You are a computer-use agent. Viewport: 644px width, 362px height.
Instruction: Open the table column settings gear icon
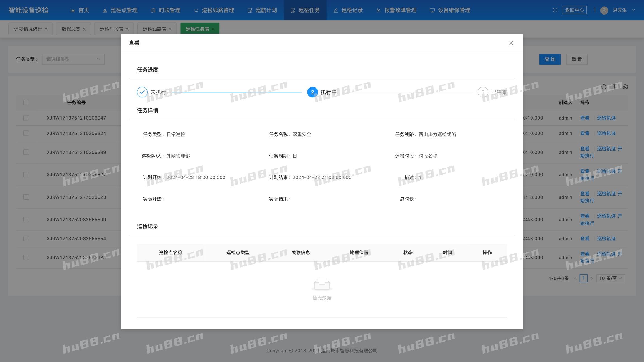click(625, 87)
